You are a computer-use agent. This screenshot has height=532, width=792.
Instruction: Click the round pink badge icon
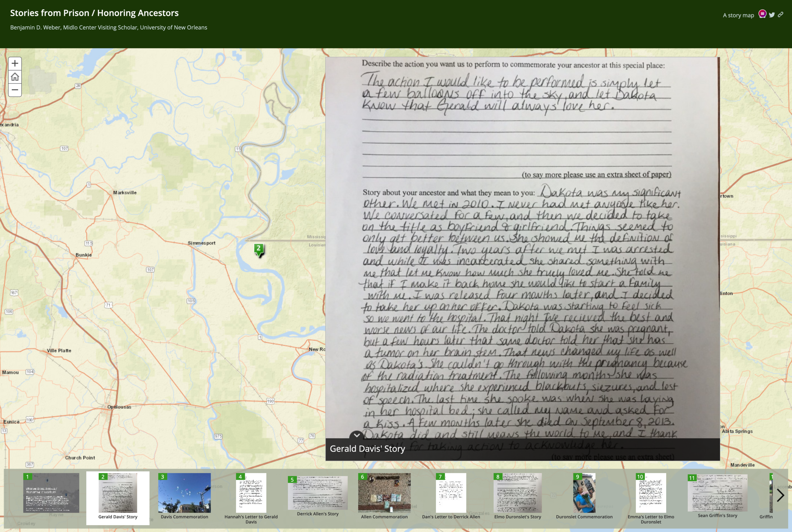763,14
